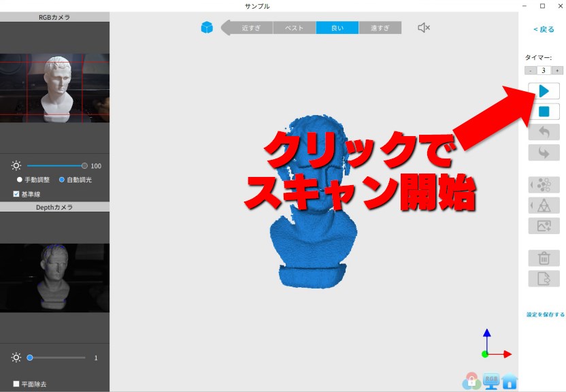Unmute the sound speaker icon
The width and height of the screenshot is (566, 392).
[x=423, y=27]
